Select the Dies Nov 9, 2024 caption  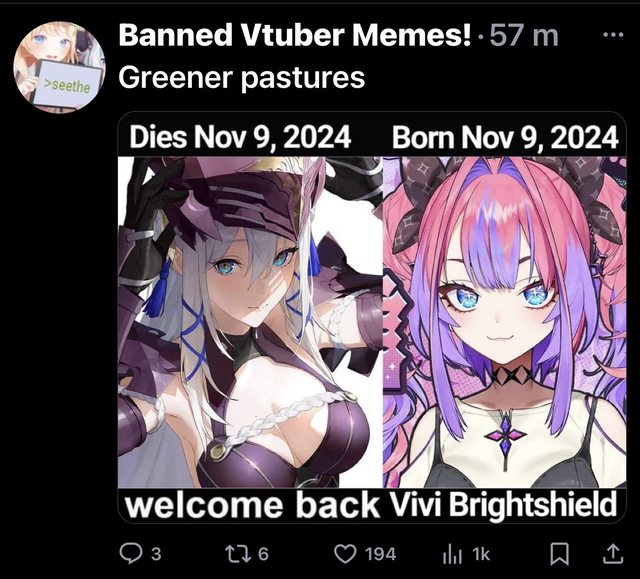tap(240, 137)
